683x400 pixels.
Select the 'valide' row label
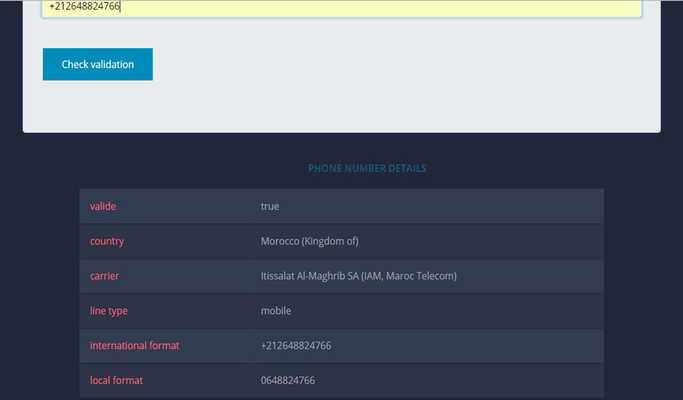pyautogui.click(x=103, y=206)
